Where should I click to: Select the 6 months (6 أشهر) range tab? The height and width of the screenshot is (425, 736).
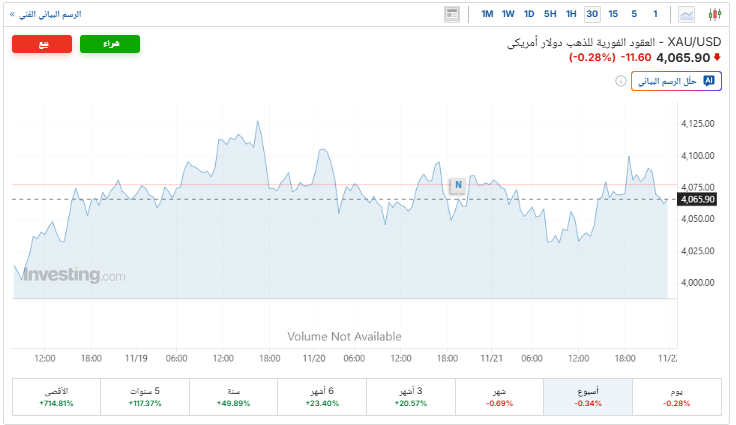pos(323,396)
